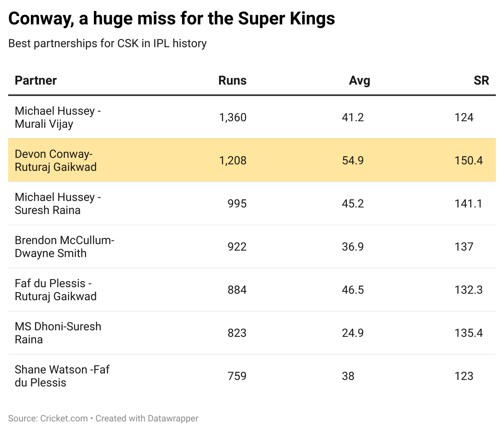The width and height of the screenshot is (504, 432).
Task: Click the 54.9 average value
Action: point(353,161)
